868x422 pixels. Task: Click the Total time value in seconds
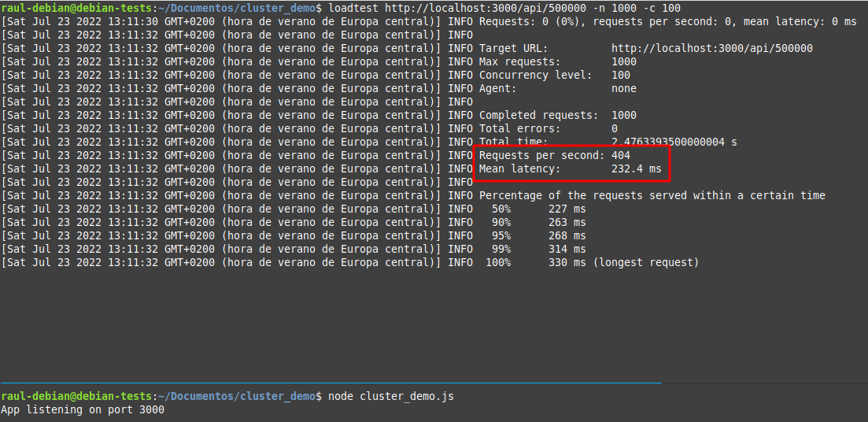[x=674, y=142]
